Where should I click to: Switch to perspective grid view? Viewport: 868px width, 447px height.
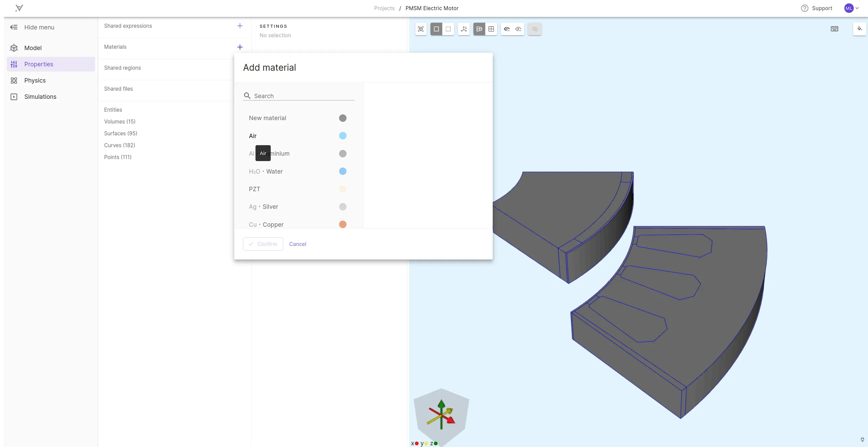(479, 29)
